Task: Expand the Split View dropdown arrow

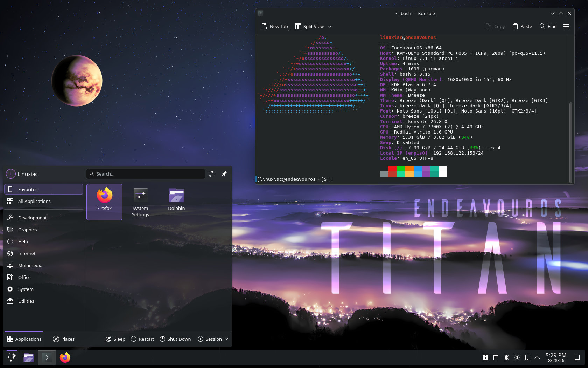Action: pyautogui.click(x=330, y=26)
